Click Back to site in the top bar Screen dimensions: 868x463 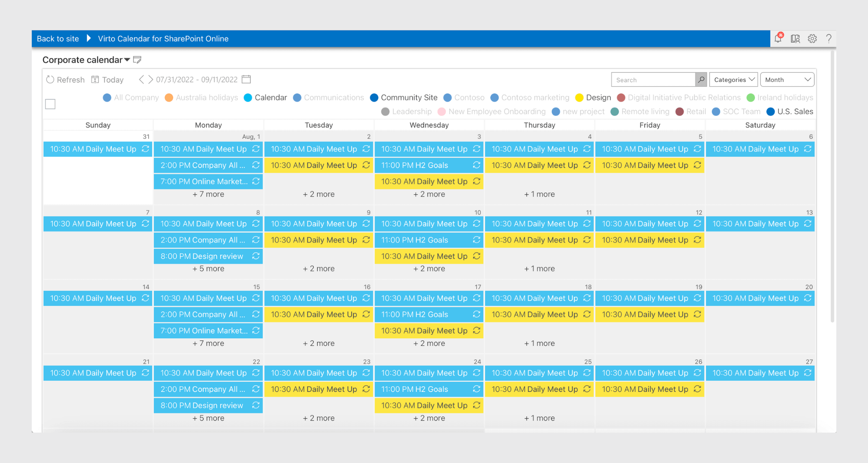pyautogui.click(x=58, y=39)
